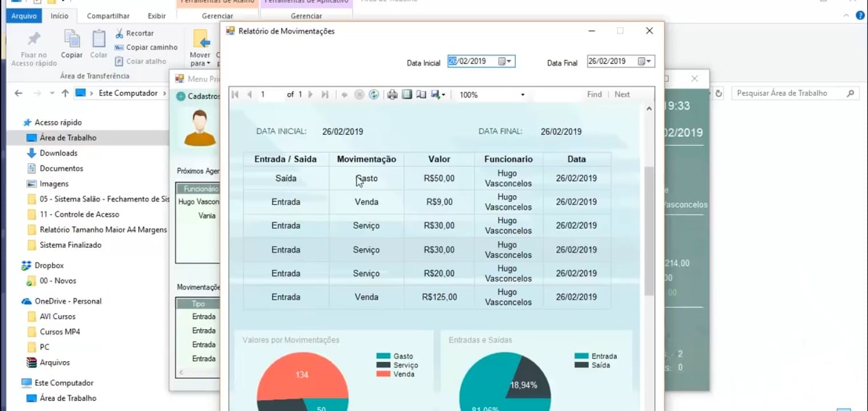The width and height of the screenshot is (868, 411).
Task: Click the Gasto movimentação cell
Action: pyautogui.click(x=366, y=179)
